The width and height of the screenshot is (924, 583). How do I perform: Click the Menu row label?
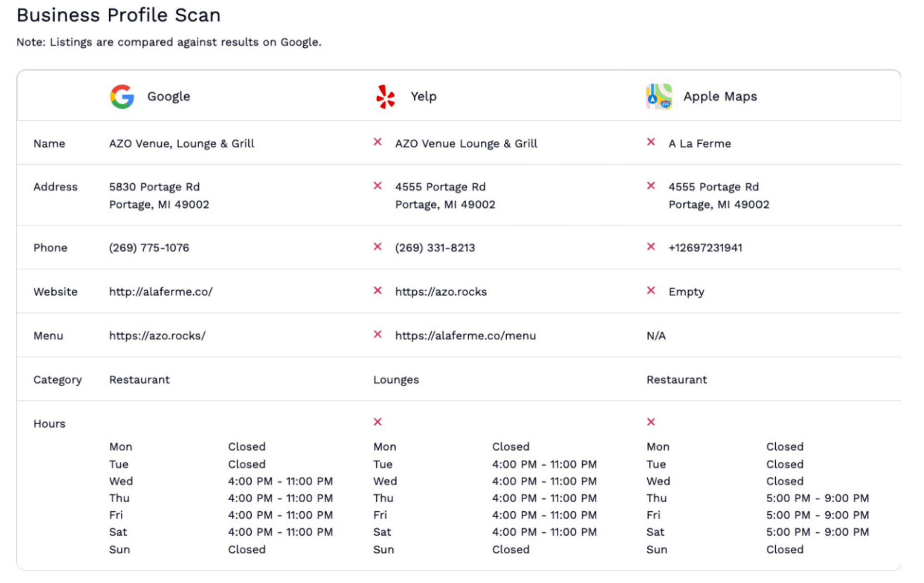pyautogui.click(x=48, y=336)
